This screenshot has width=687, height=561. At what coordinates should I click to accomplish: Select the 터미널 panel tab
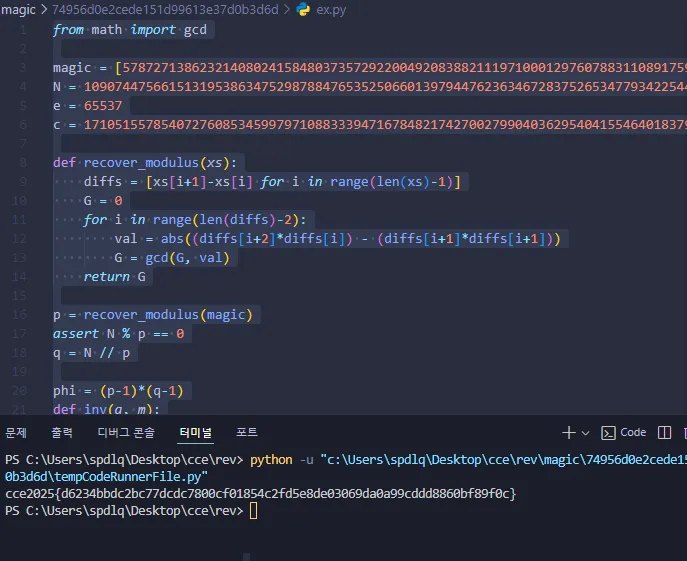[195, 433]
